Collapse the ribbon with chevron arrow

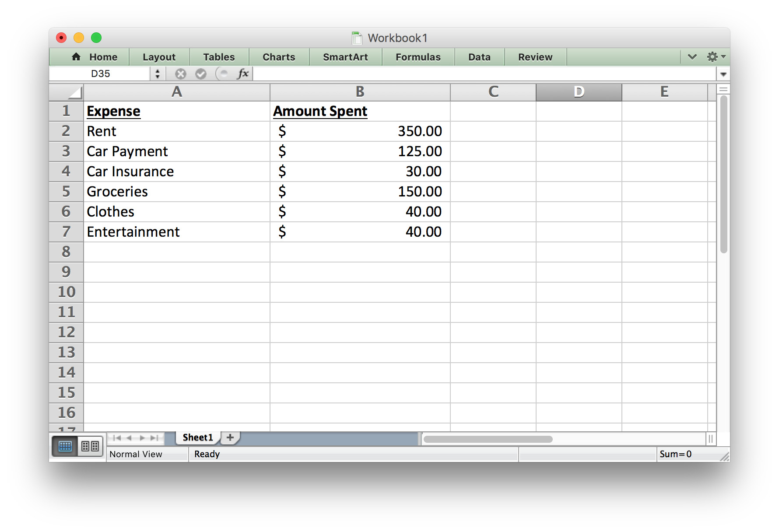pyautogui.click(x=692, y=57)
